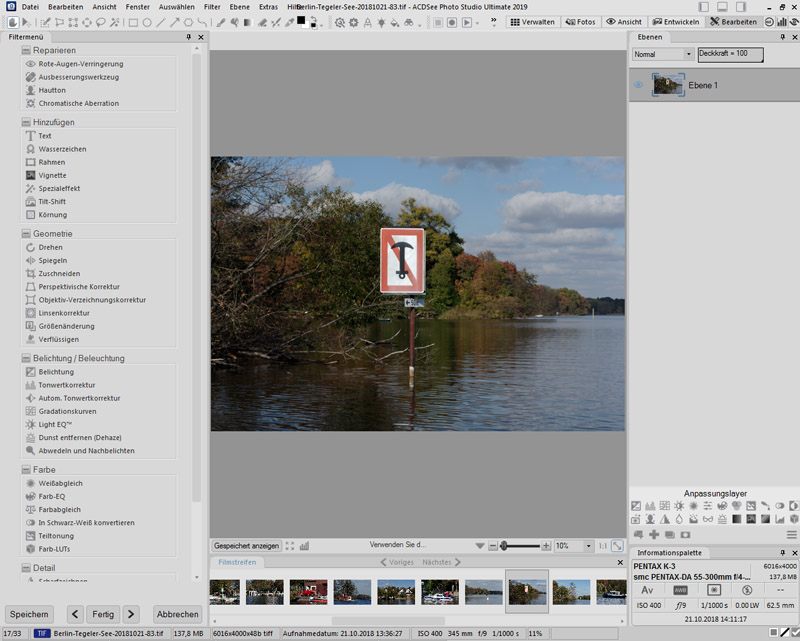Click the Tilt-Shift effect
This screenshot has width=800, height=641.
click(54, 201)
